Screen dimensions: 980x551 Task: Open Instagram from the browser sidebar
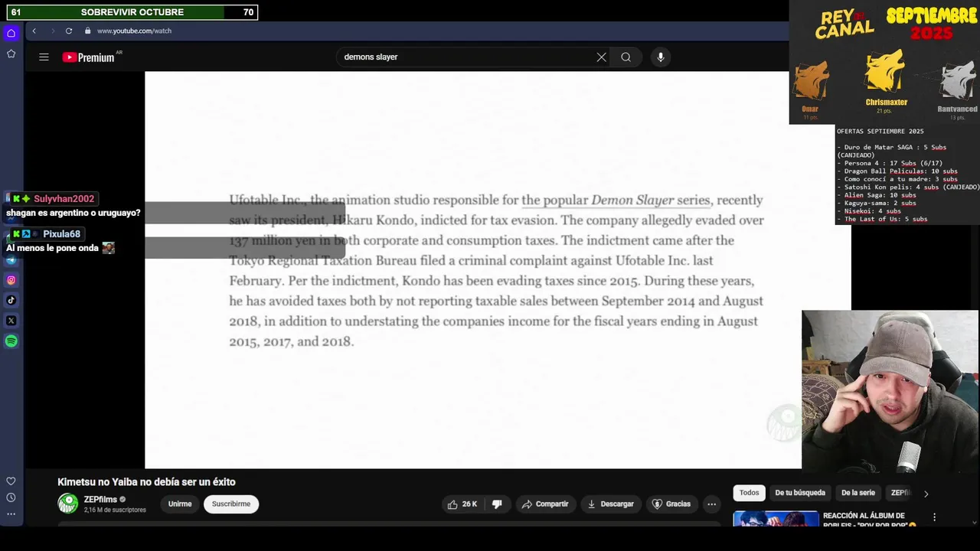click(x=11, y=280)
